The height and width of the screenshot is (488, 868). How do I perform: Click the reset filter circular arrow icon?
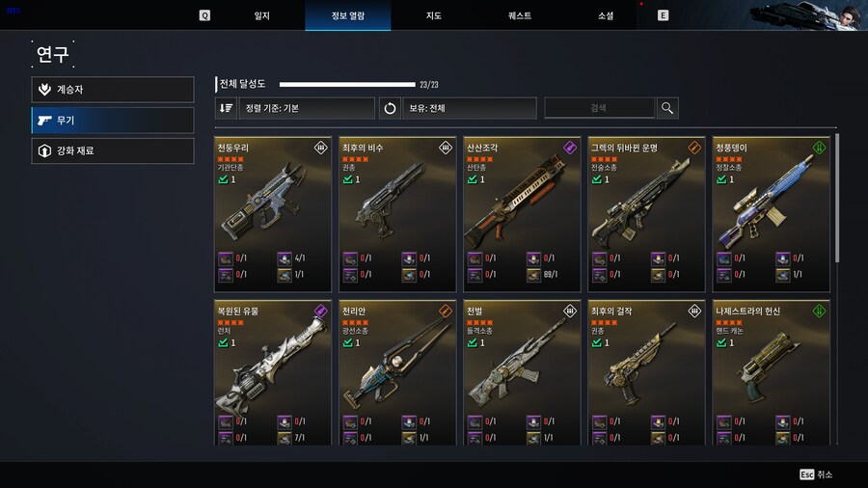390,108
